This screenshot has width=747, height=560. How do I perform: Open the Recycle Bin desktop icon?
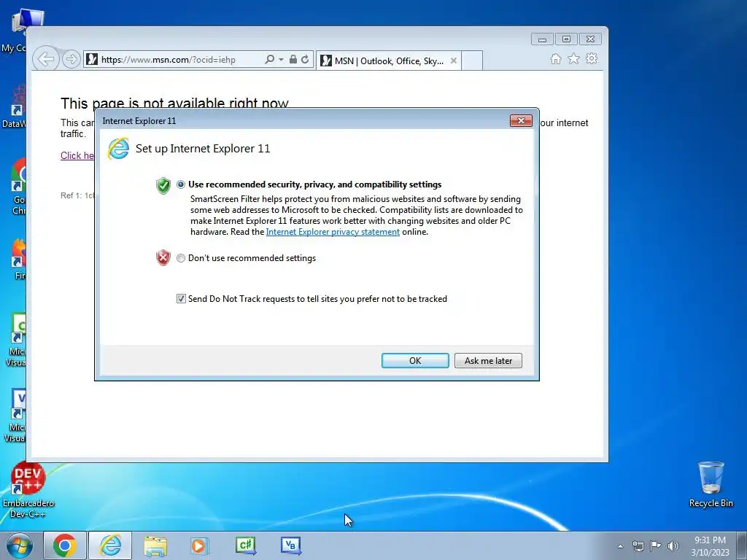pyautogui.click(x=711, y=484)
